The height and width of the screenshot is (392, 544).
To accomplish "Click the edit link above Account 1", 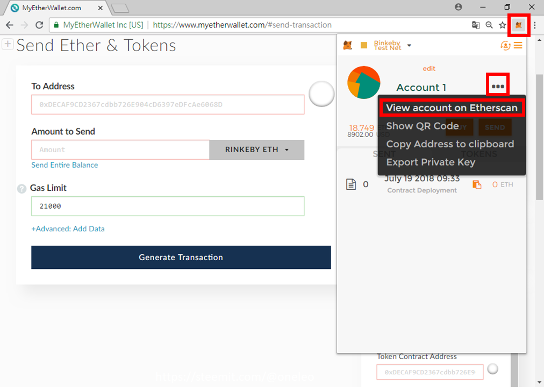I will [429, 69].
